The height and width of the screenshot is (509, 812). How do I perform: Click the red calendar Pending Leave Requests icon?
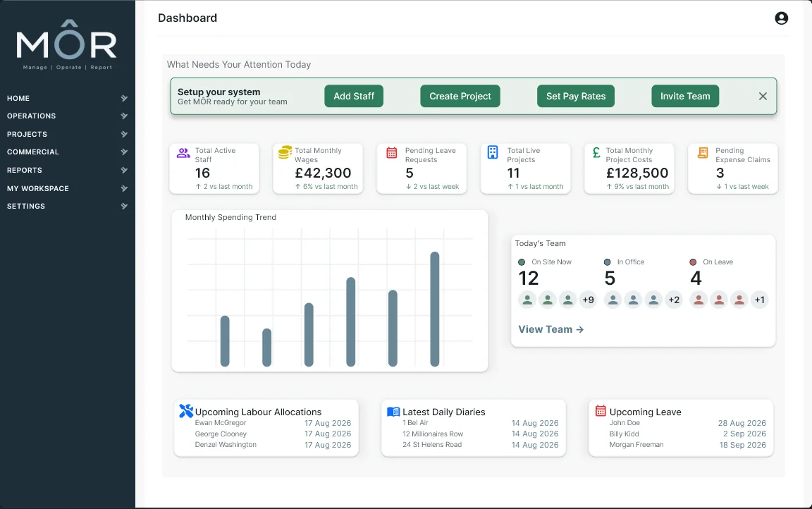coord(391,152)
